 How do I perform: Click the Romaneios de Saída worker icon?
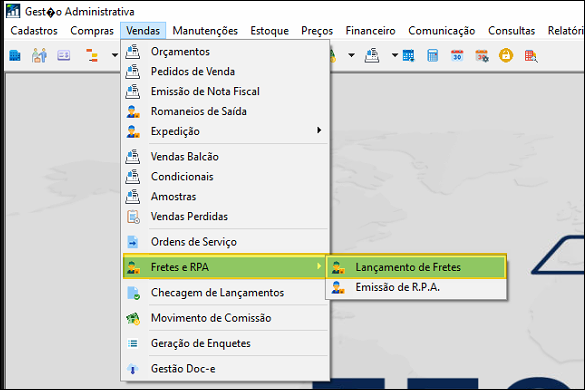(x=133, y=112)
